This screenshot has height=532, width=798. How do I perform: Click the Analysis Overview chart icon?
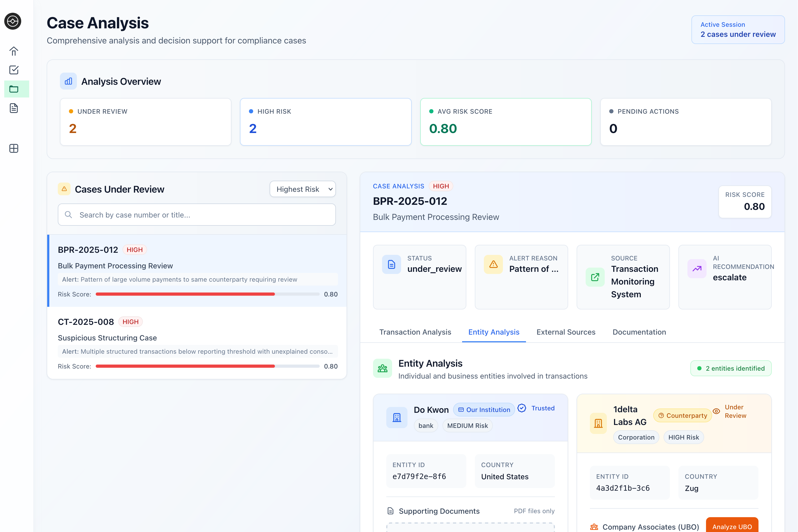tap(68, 81)
